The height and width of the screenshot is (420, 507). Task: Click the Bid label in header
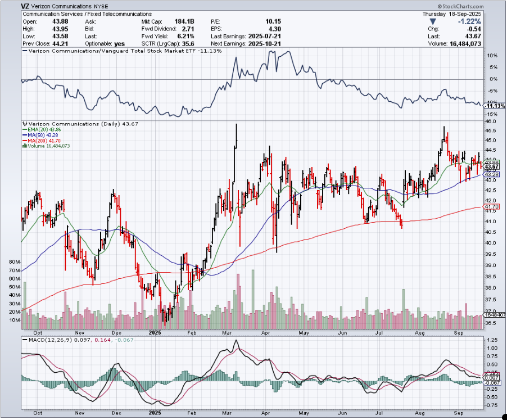89,29
